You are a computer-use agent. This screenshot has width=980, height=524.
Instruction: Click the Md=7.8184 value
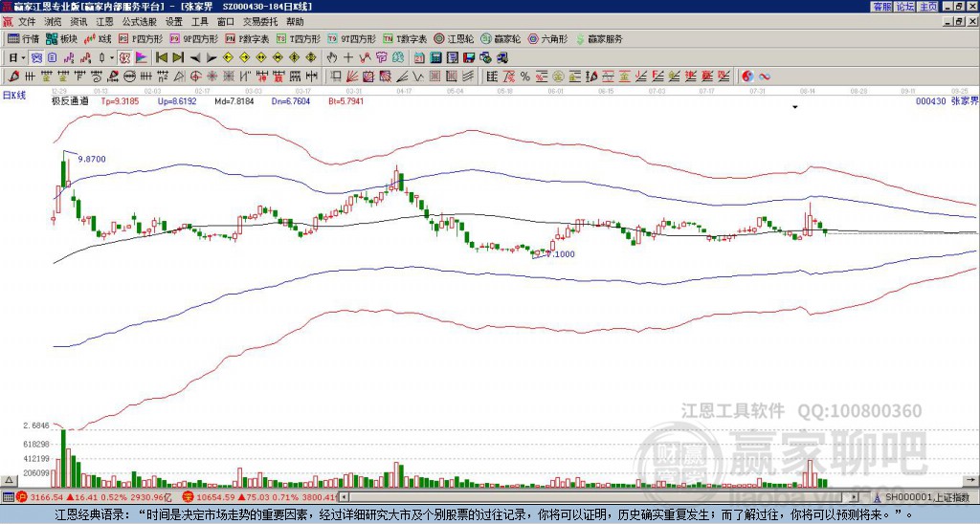point(234,101)
